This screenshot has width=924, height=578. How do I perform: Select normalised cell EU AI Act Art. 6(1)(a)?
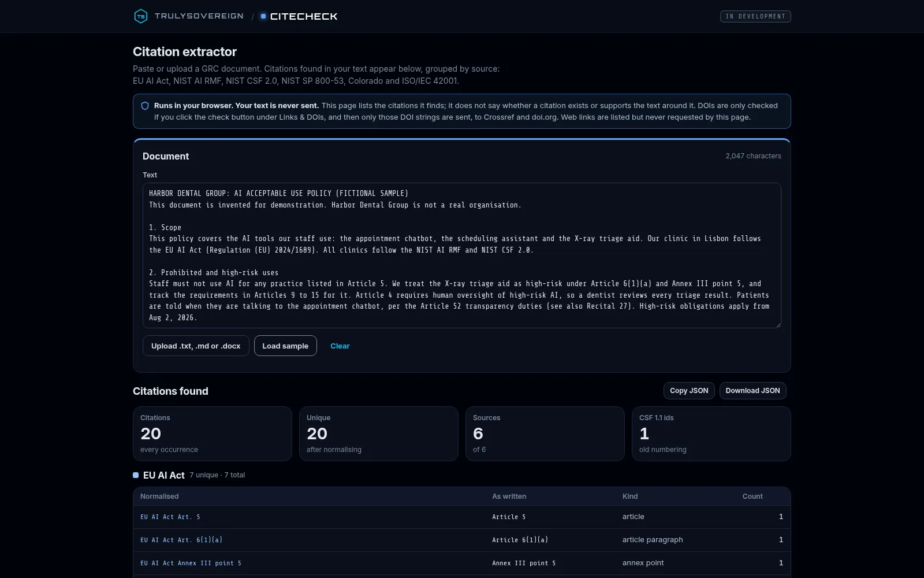pyautogui.click(x=181, y=540)
